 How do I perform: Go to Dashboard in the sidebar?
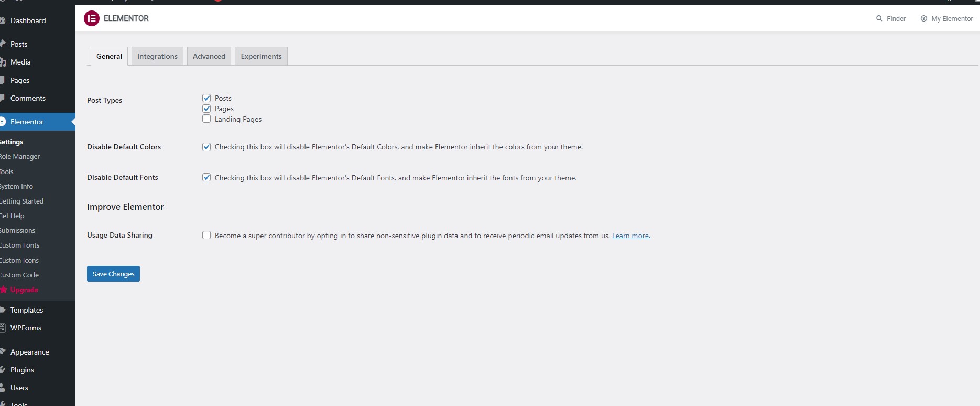point(38,20)
